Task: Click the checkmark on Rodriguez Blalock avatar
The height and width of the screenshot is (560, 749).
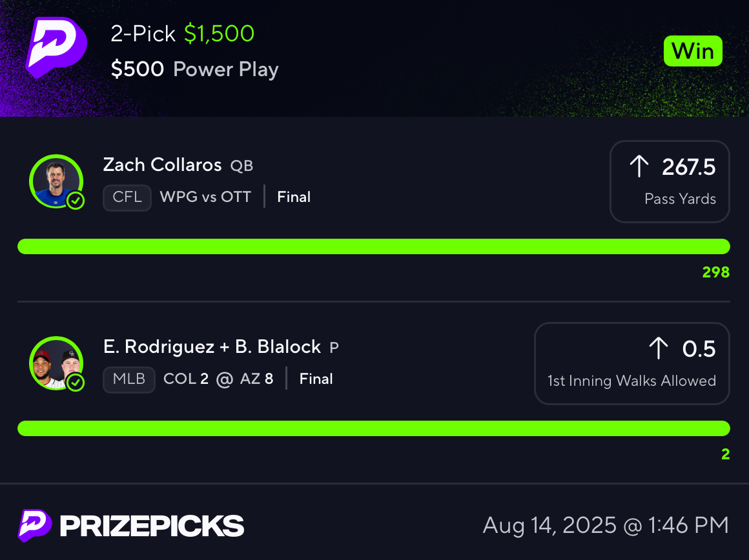Action: tap(76, 383)
